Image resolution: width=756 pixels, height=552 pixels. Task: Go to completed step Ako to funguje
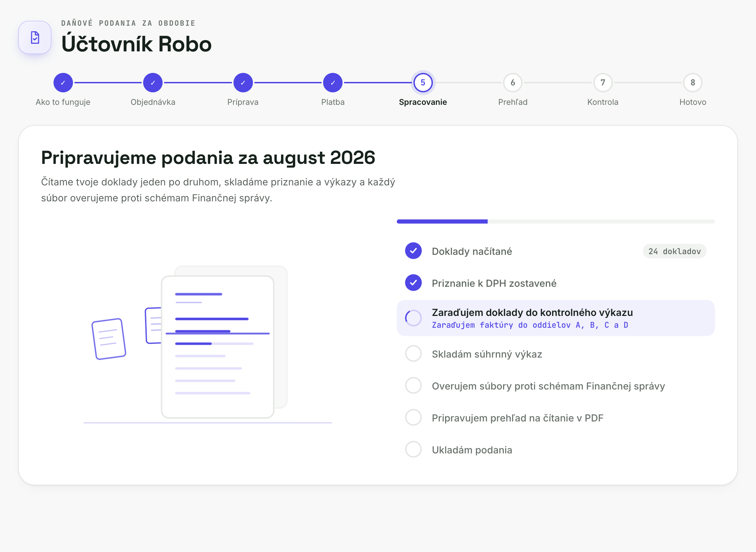point(63,83)
